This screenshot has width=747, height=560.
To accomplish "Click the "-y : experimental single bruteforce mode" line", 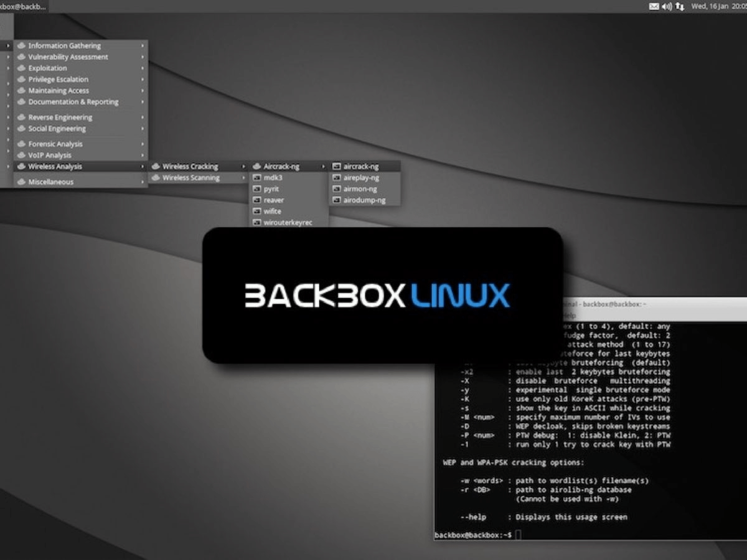I will tap(565, 390).
